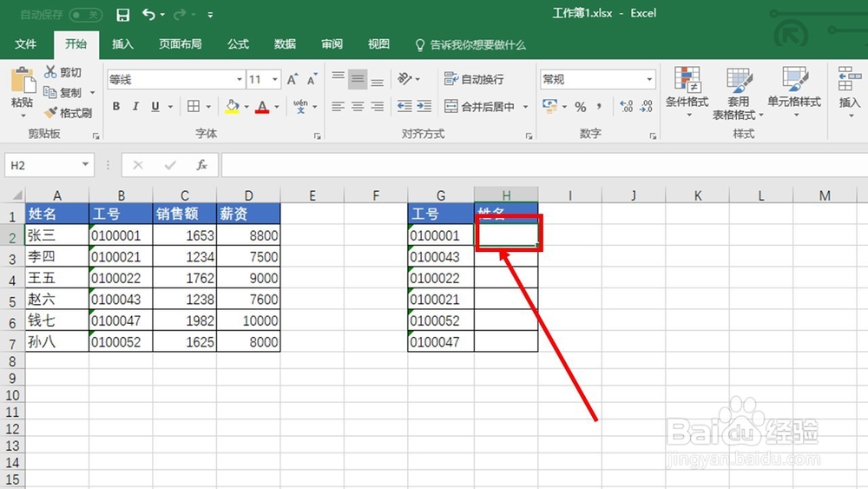The height and width of the screenshot is (489, 868).
Task: Click the Center alignment icon
Action: point(358,106)
